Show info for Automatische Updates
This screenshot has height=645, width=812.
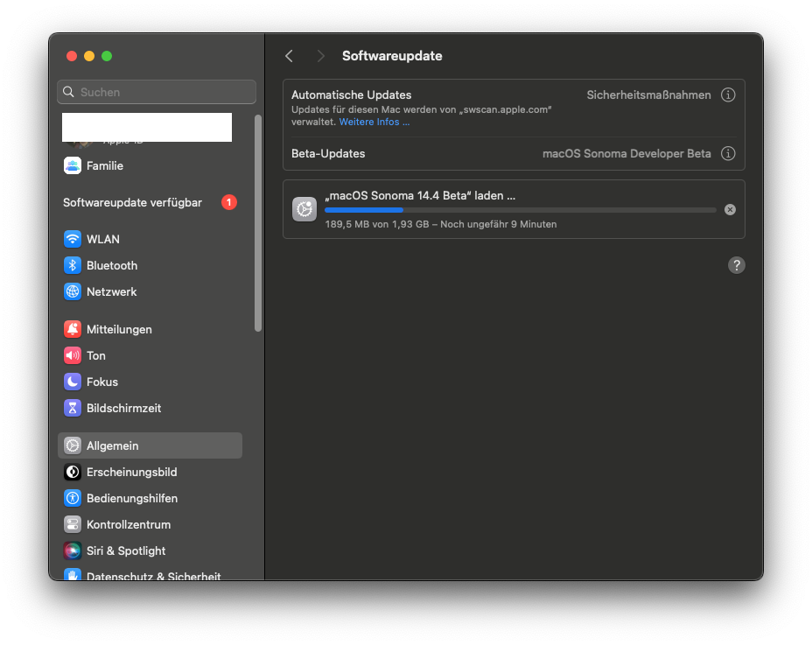tap(728, 95)
